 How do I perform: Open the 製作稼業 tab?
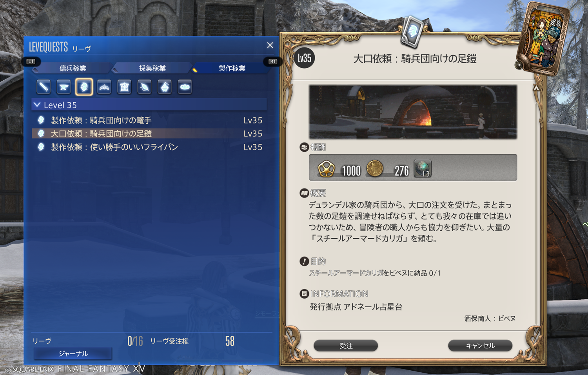[232, 68]
